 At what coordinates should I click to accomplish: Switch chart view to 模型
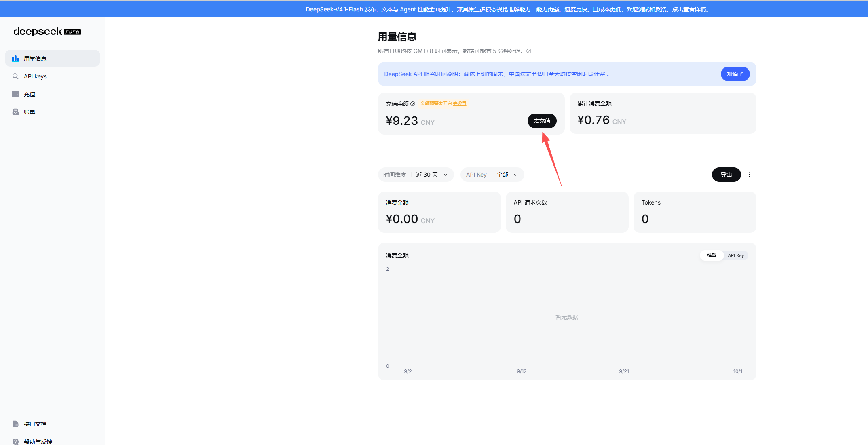[x=712, y=255]
